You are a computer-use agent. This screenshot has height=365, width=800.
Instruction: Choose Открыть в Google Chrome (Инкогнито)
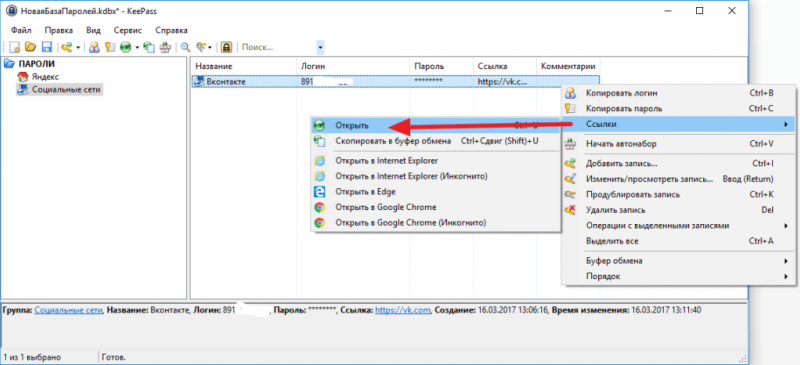[x=435, y=223]
